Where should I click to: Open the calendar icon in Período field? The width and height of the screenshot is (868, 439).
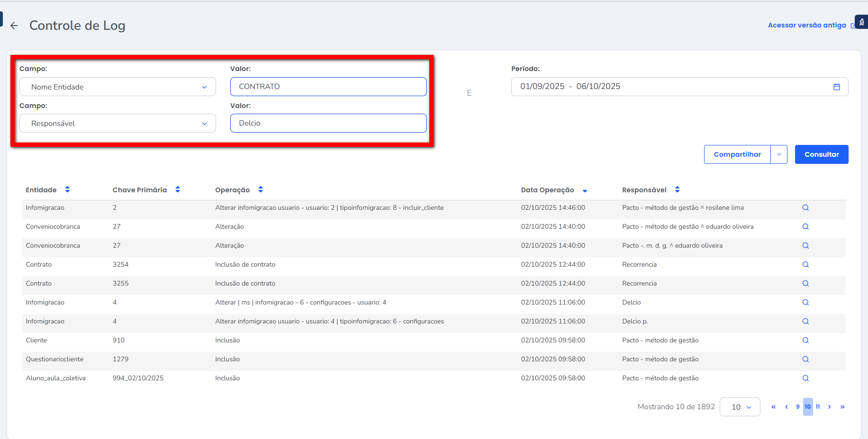coord(837,87)
